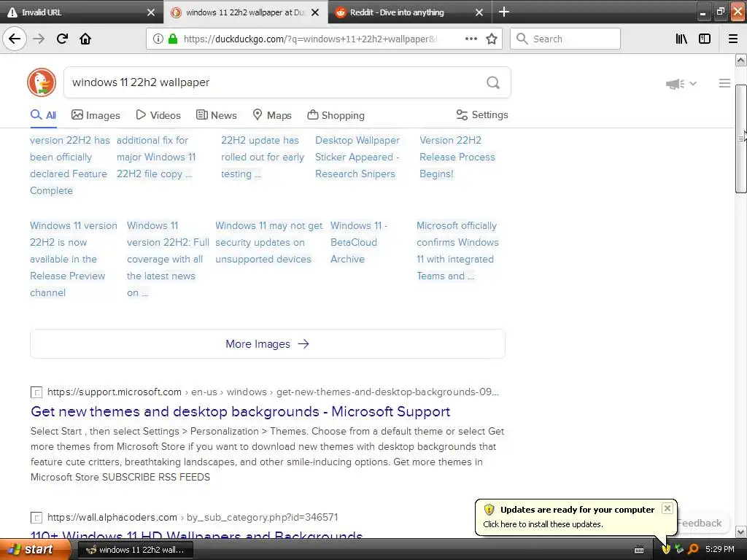747x560 pixels.
Task: Click the Feedback button
Action: [x=700, y=523]
